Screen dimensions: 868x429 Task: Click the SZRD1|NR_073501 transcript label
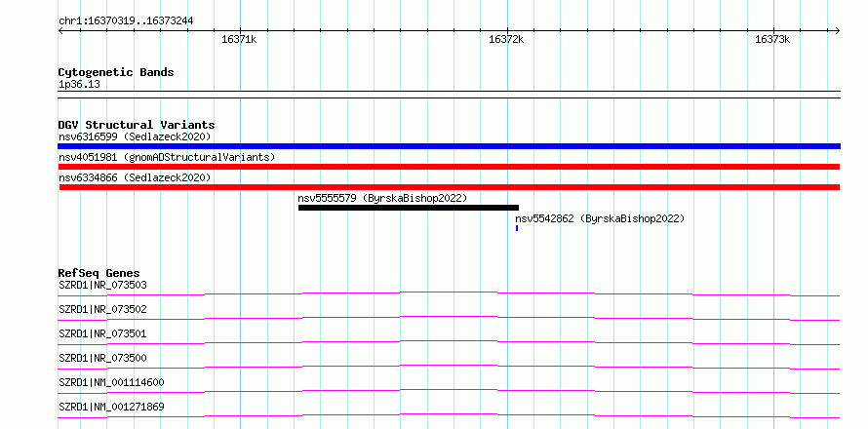coord(102,333)
